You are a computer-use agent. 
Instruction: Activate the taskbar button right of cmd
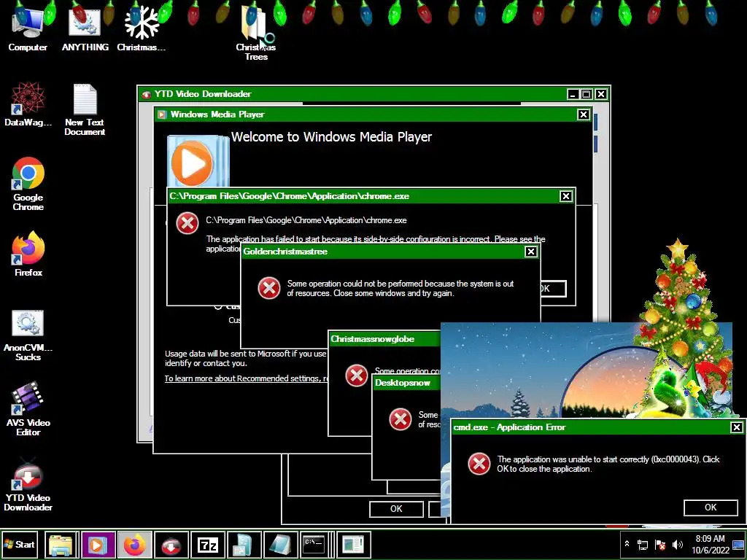tap(352, 545)
